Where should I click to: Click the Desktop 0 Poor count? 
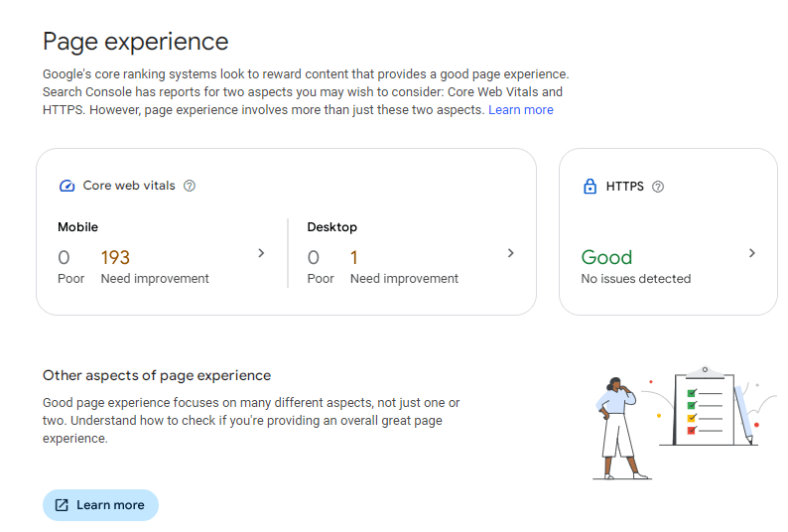click(x=313, y=258)
